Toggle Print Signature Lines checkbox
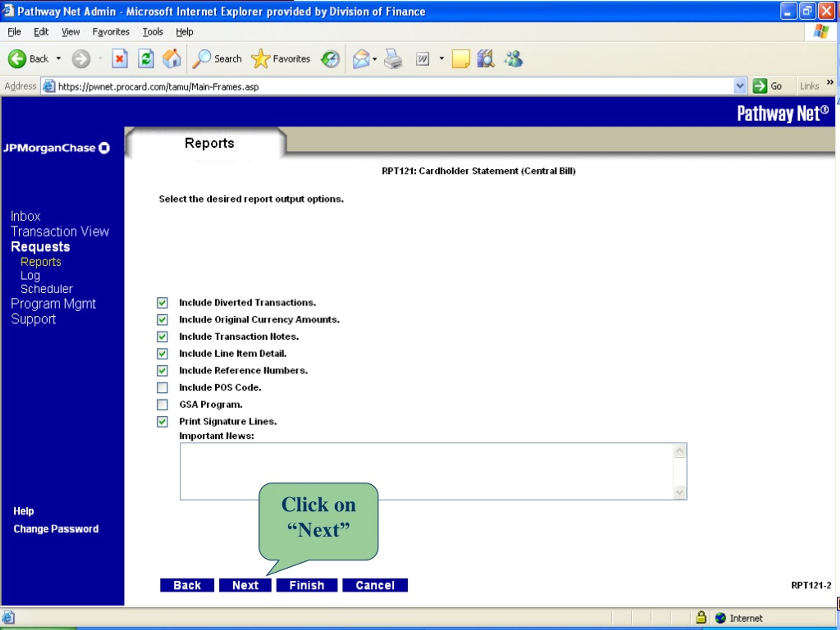 pyautogui.click(x=162, y=422)
